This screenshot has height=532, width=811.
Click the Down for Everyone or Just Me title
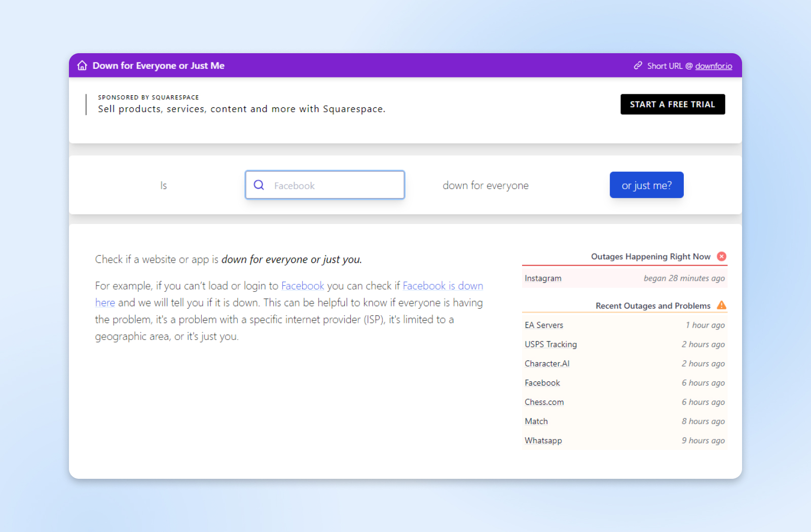(158, 66)
